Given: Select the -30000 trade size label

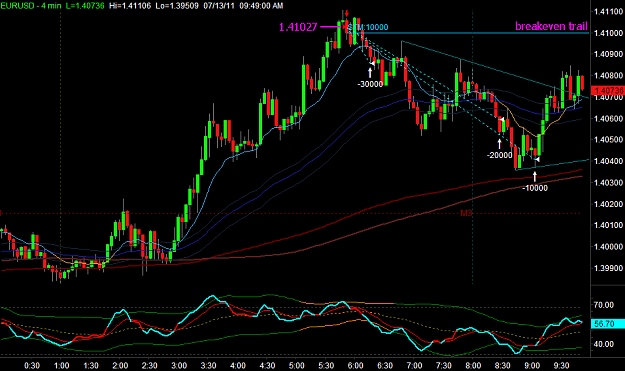Looking at the screenshot, I should tap(370, 84).
